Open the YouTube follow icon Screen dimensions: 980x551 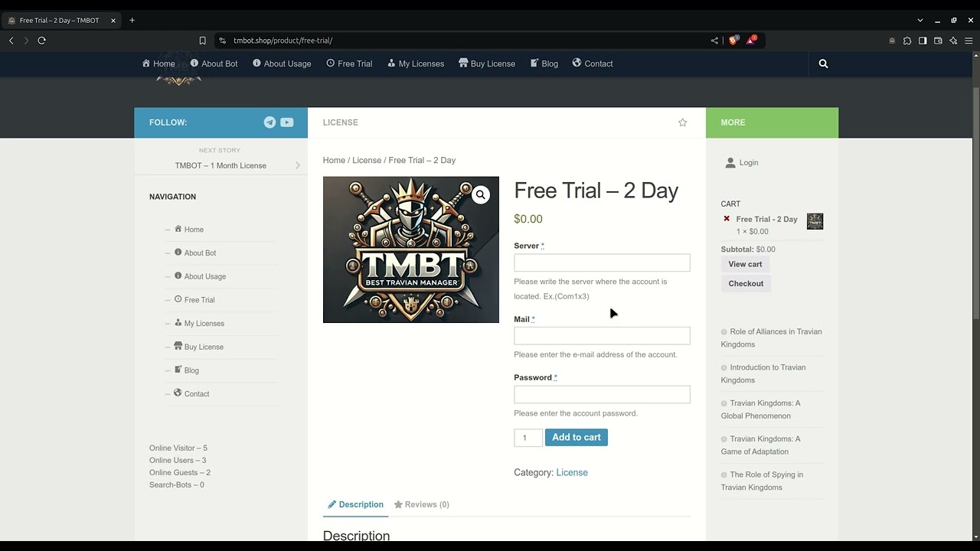click(286, 122)
